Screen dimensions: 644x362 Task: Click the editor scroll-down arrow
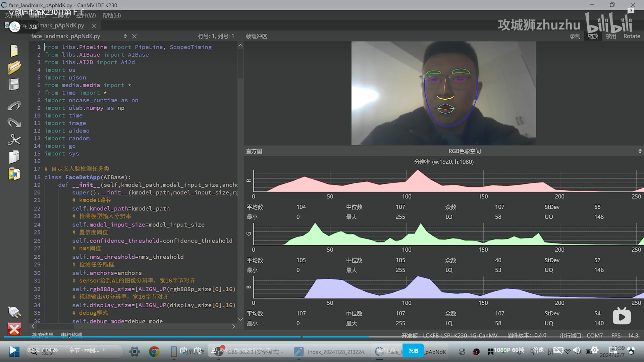240,319
